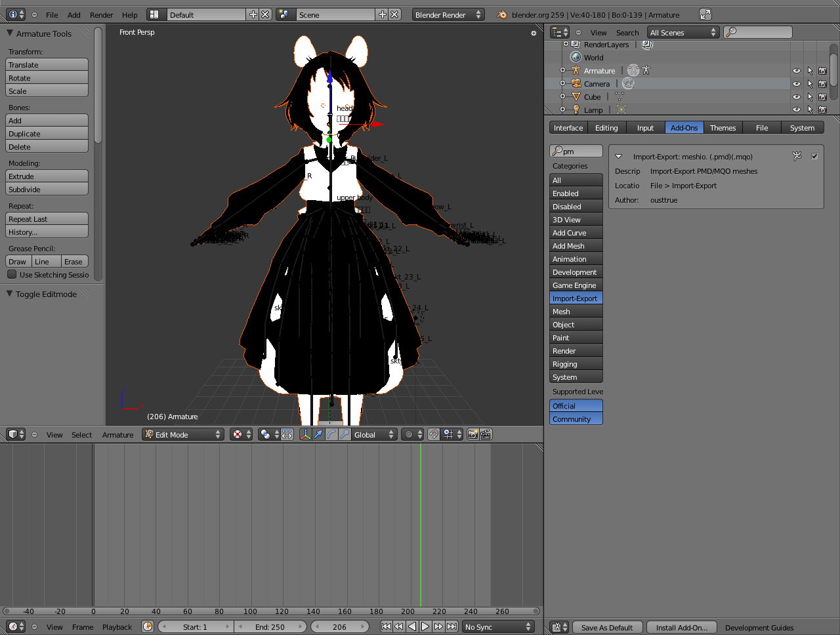The height and width of the screenshot is (635, 840).
Task: Click the World globe icon in outliner
Action: pyautogui.click(x=576, y=57)
